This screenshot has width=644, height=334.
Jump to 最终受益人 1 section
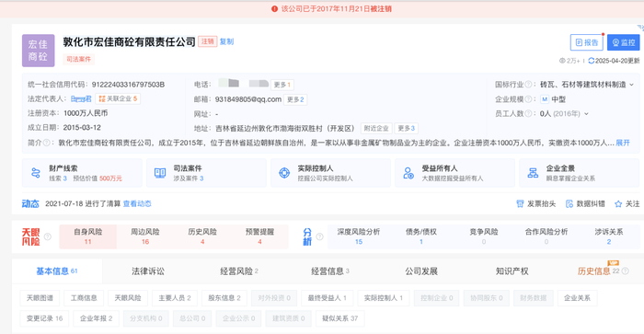pyautogui.click(x=328, y=298)
